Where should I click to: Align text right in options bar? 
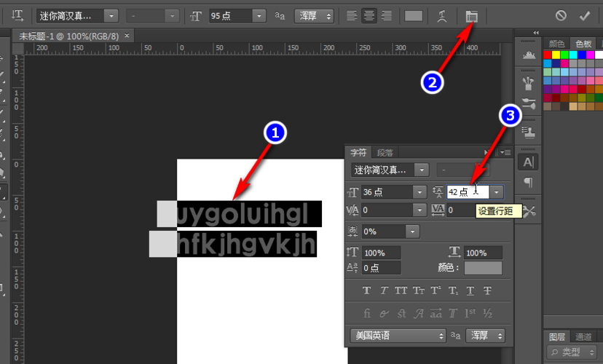(387, 16)
